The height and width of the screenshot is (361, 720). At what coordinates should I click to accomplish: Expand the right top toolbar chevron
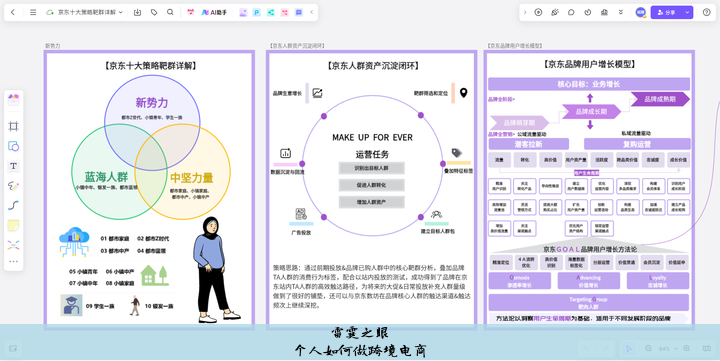525,12
